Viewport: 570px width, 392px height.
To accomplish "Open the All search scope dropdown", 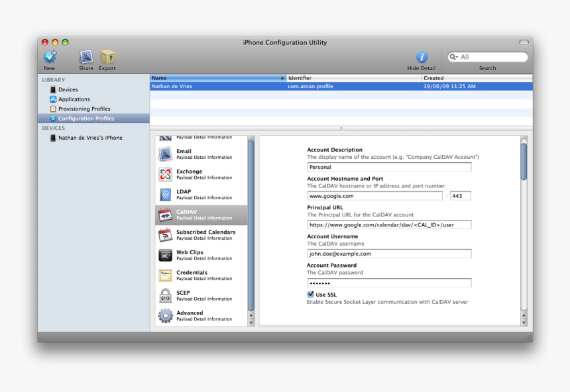I will (x=456, y=57).
